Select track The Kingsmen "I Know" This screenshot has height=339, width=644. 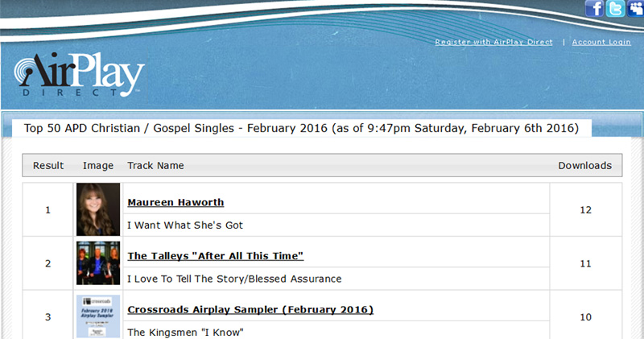(x=185, y=333)
